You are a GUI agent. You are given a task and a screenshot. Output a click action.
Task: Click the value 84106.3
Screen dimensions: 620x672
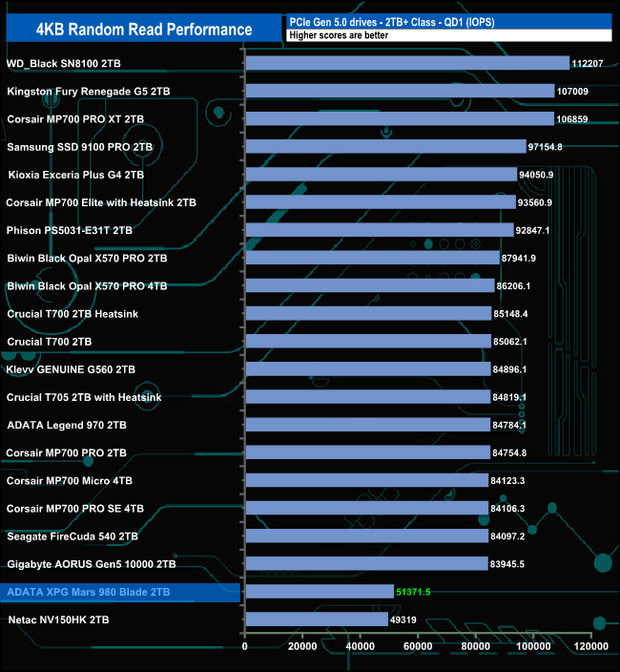pos(507,509)
